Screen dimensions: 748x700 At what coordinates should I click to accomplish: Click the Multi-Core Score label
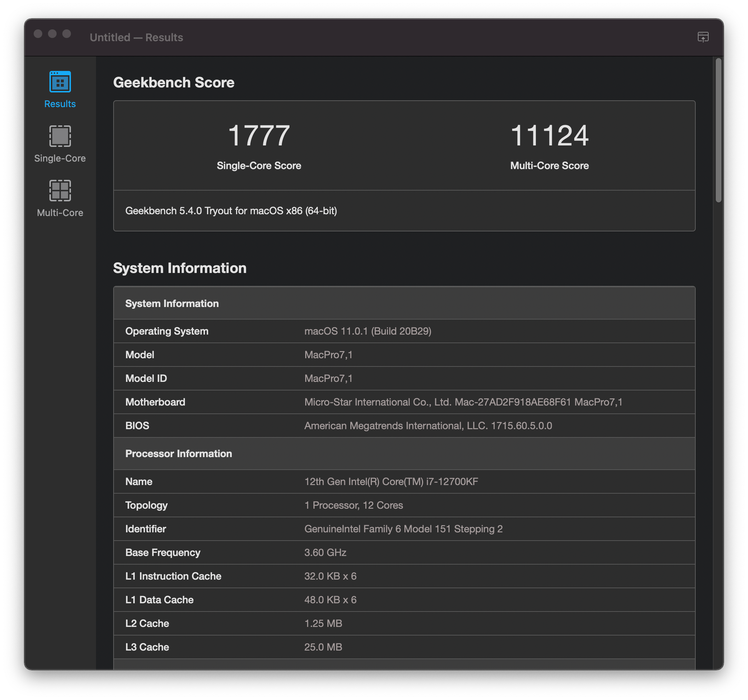click(x=549, y=166)
